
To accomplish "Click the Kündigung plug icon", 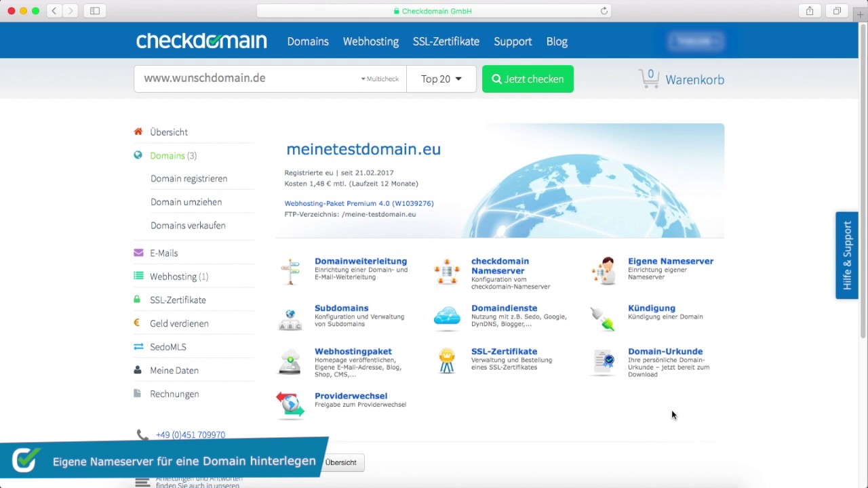I will tap(603, 319).
